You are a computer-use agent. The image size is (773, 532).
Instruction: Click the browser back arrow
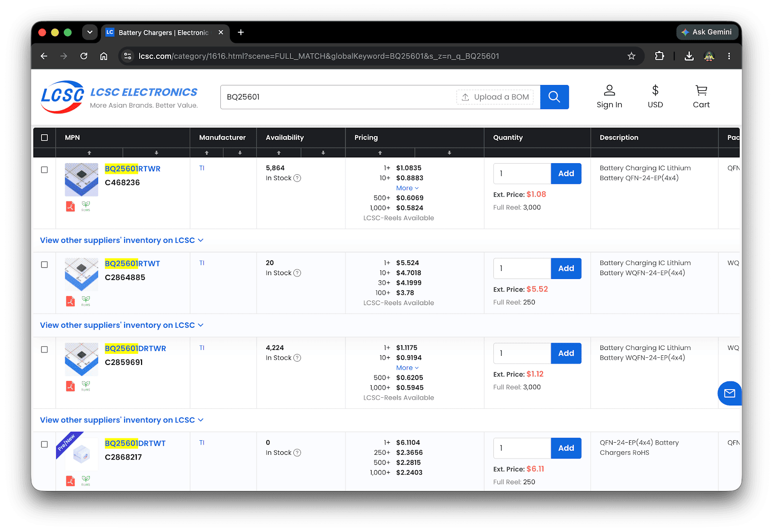click(44, 56)
